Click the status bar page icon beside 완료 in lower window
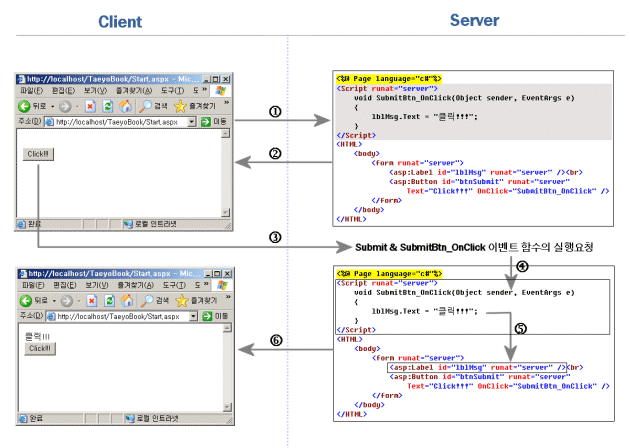 23,418
